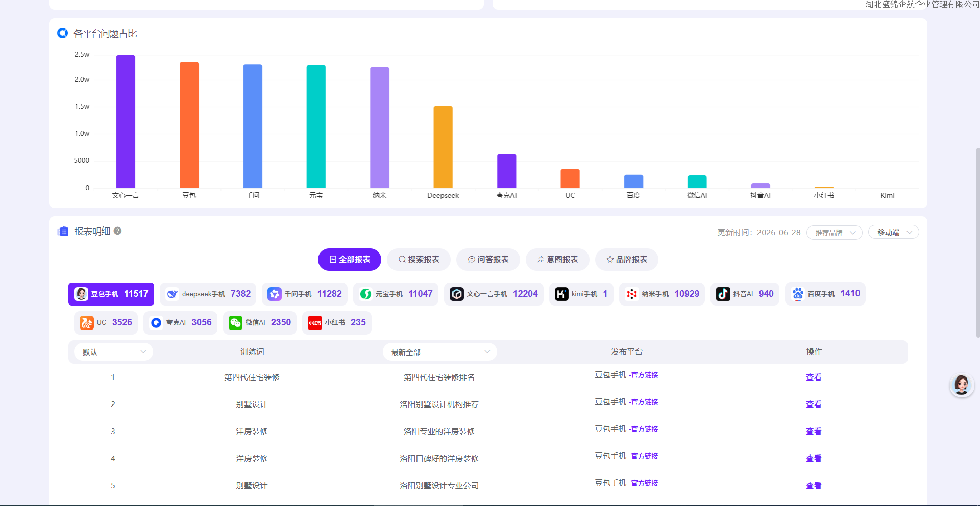Expand the 最新全部 filter dropdown
The height and width of the screenshot is (506, 980).
pyautogui.click(x=440, y=352)
